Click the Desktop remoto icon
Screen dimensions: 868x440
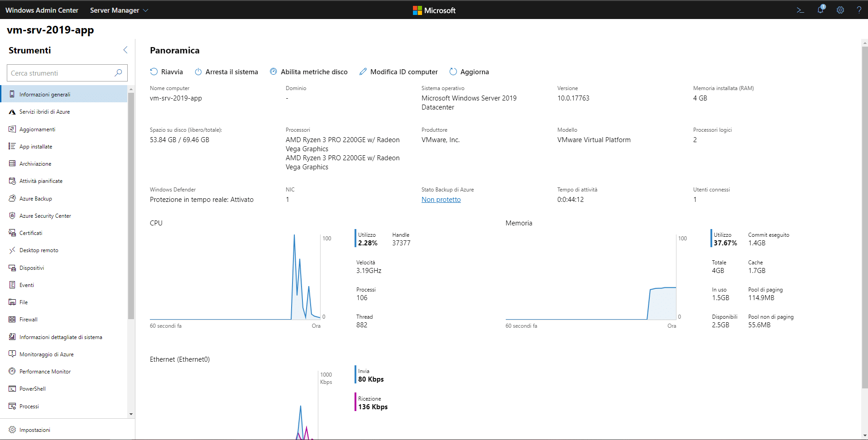pyautogui.click(x=12, y=250)
